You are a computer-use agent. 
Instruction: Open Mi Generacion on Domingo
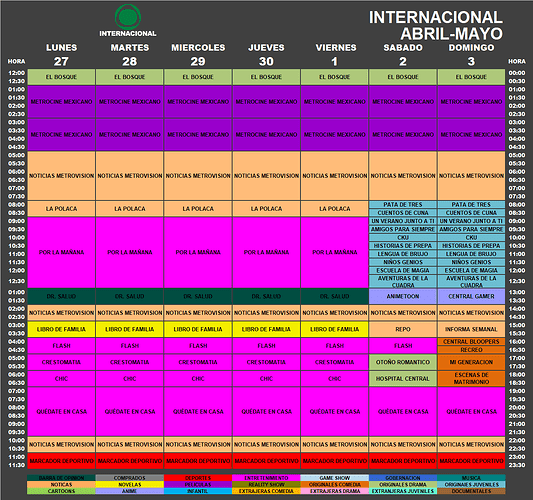tap(471, 362)
